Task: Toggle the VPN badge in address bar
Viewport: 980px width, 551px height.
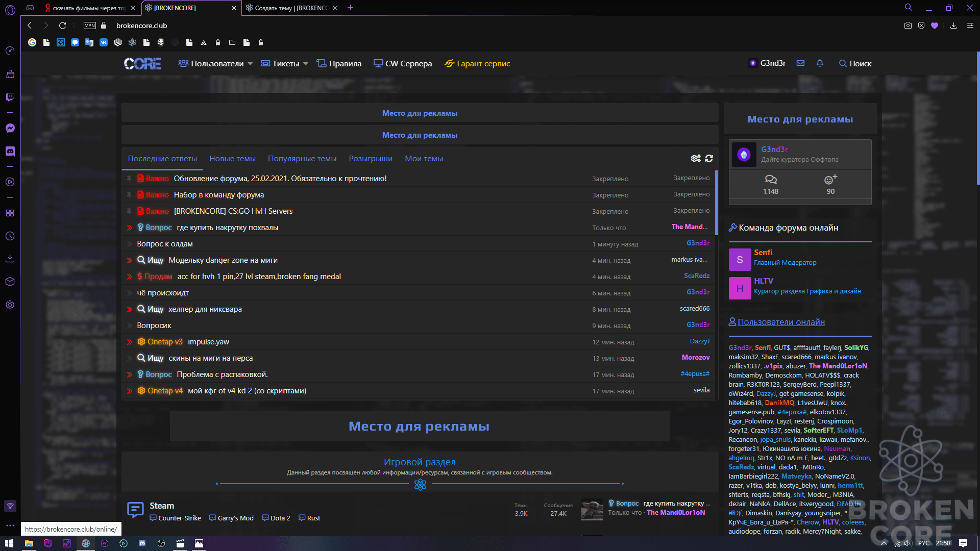Action: click(x=90, y=26)
